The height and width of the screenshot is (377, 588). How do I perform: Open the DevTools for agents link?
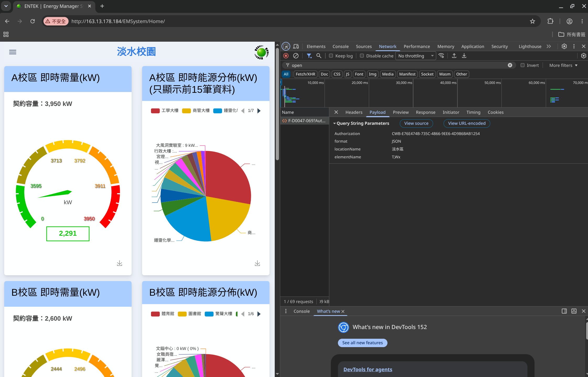[368, 369]
